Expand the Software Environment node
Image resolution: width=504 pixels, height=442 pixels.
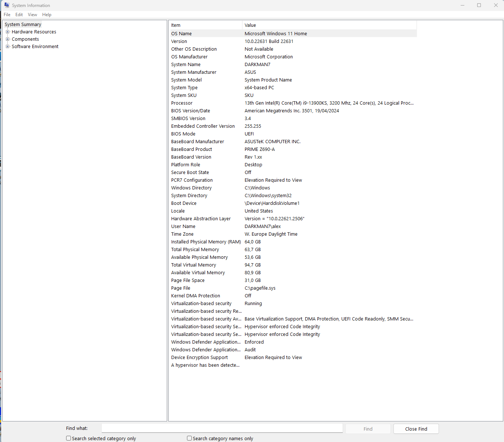tap(7, 47)
